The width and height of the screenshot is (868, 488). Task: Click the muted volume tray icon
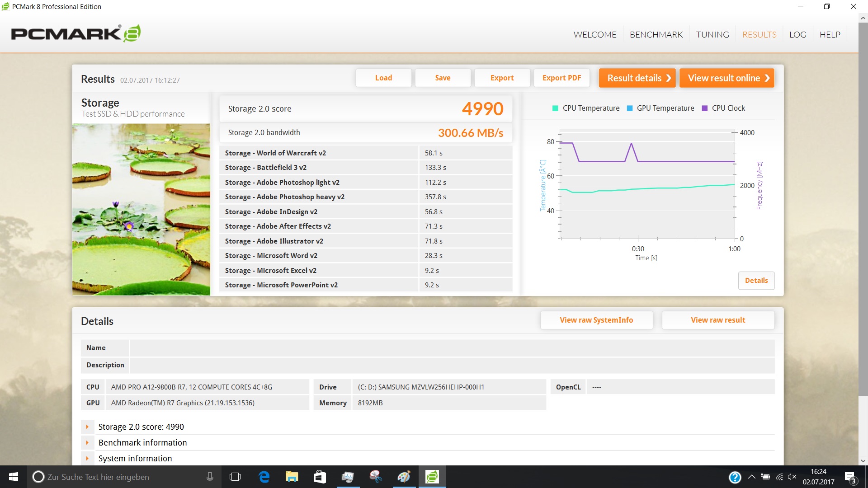point(792,477)
